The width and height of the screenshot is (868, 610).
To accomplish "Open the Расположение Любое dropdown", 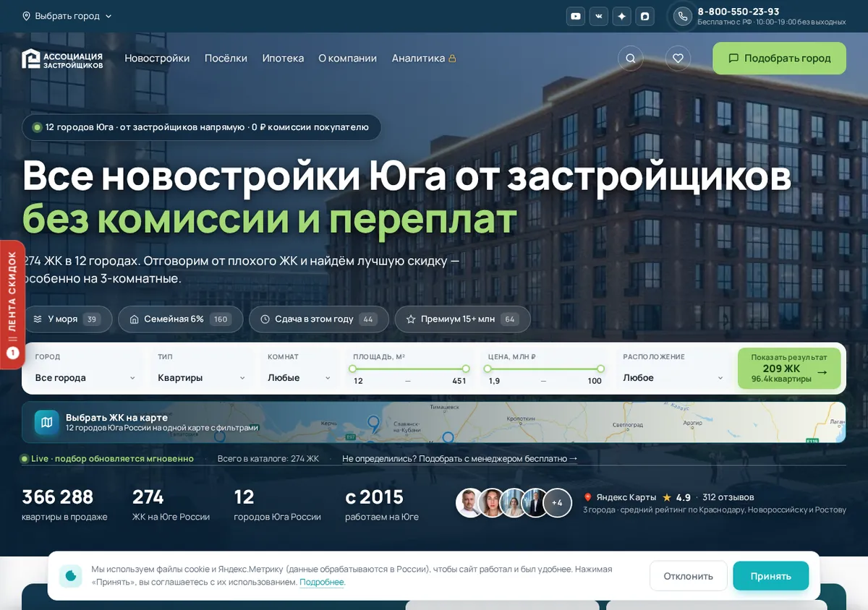I will click(x=673, y=377).
